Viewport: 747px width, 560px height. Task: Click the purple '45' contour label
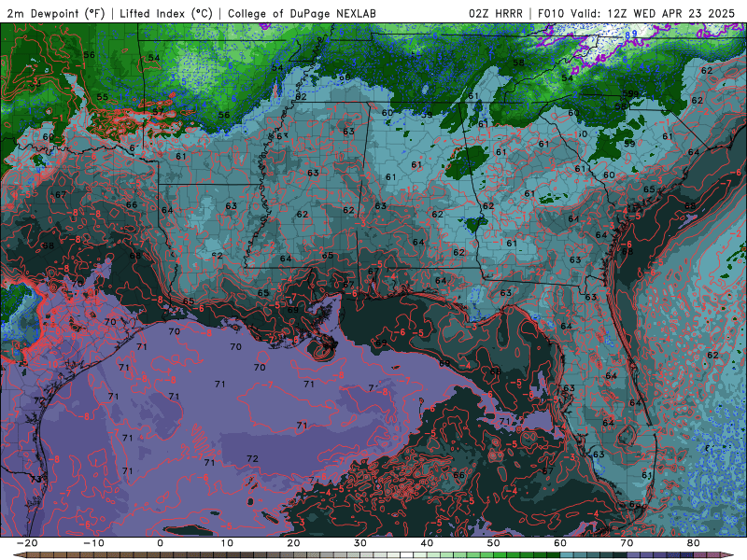[x=600, y=58]
